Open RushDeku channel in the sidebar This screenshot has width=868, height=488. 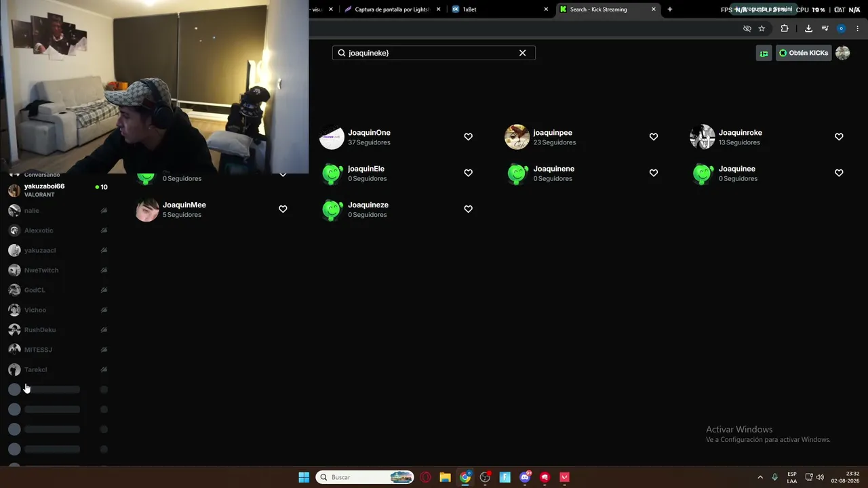[58, 330]
